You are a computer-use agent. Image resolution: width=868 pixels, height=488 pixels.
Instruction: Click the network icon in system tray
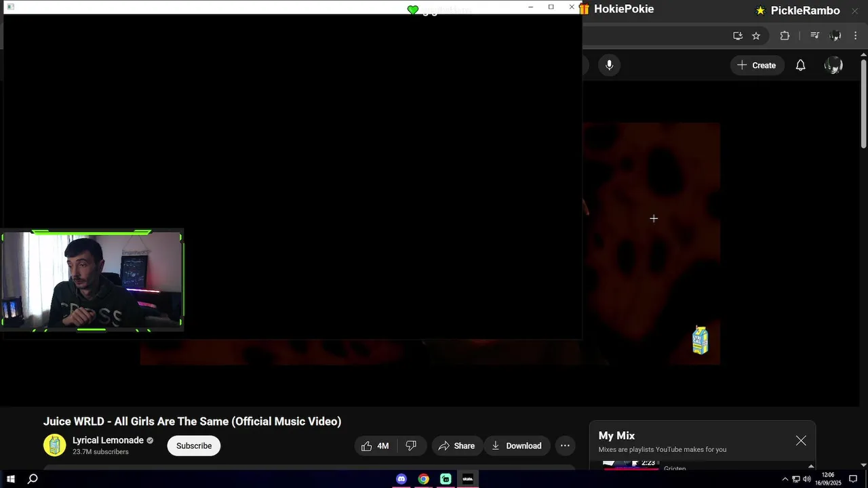point(796,479)
